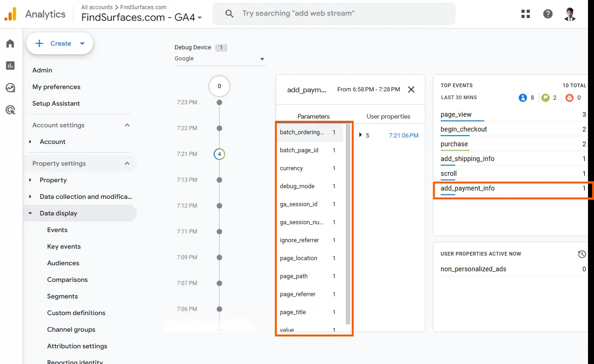Click the parameters list vertical scrollbar
Viewport: 594px width, 364px height.
pos(348,224)
